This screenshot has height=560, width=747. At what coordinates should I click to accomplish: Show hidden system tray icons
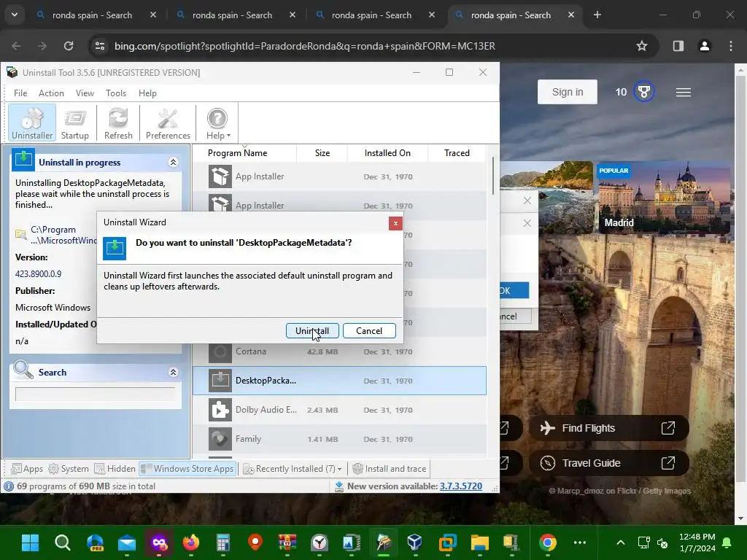pyautogui.click(x=621, y=542)
